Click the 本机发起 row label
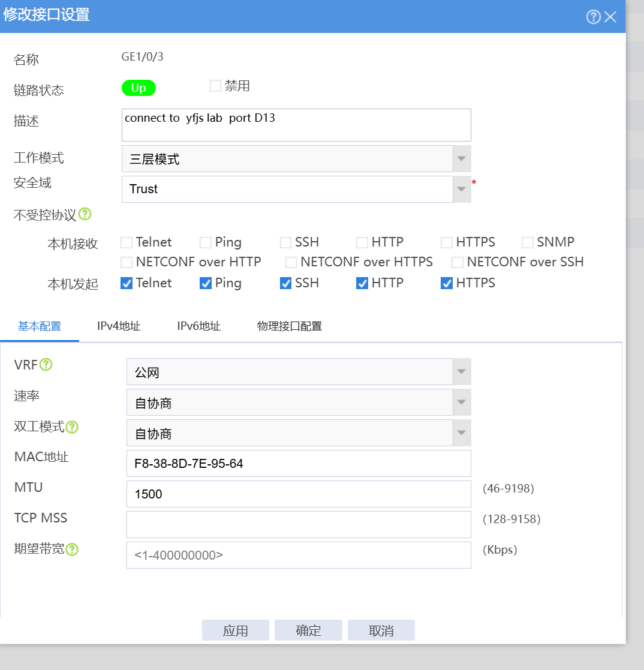Viewport: 644px width, 670px height. [73, 284]
